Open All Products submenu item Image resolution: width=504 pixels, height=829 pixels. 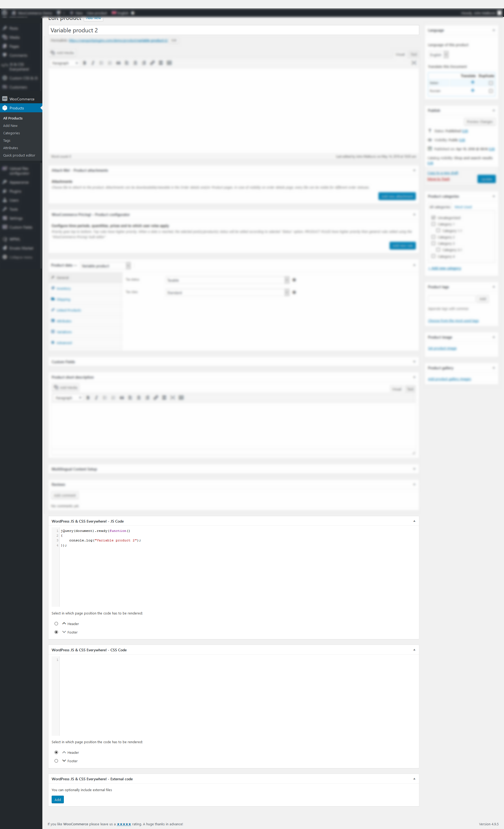[x=13, y=118]
